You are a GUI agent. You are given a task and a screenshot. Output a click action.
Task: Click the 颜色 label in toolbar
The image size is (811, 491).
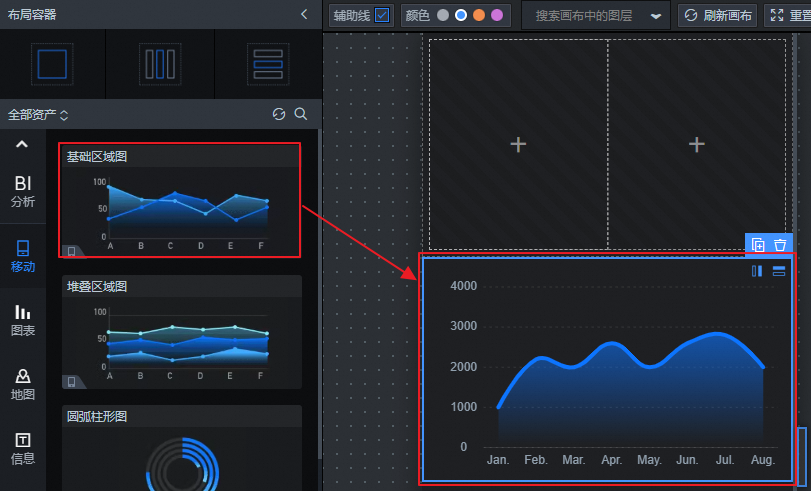(x=418, y=16)
